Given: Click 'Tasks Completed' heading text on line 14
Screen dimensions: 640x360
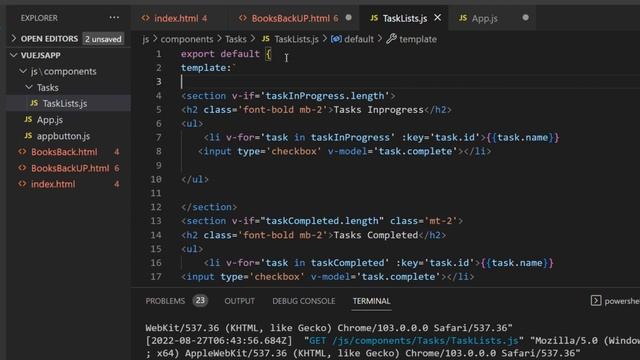Looking at the screenshot, I should pos(376,235).
